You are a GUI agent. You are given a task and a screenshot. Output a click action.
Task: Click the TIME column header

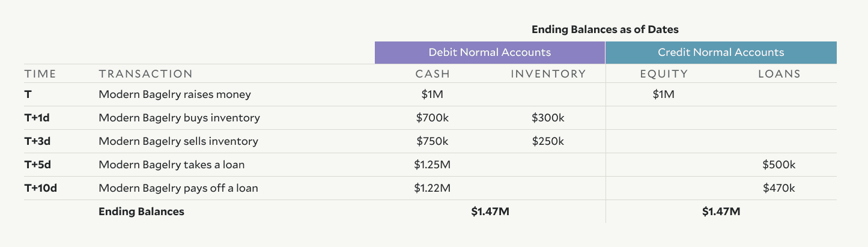click(40, 74)
